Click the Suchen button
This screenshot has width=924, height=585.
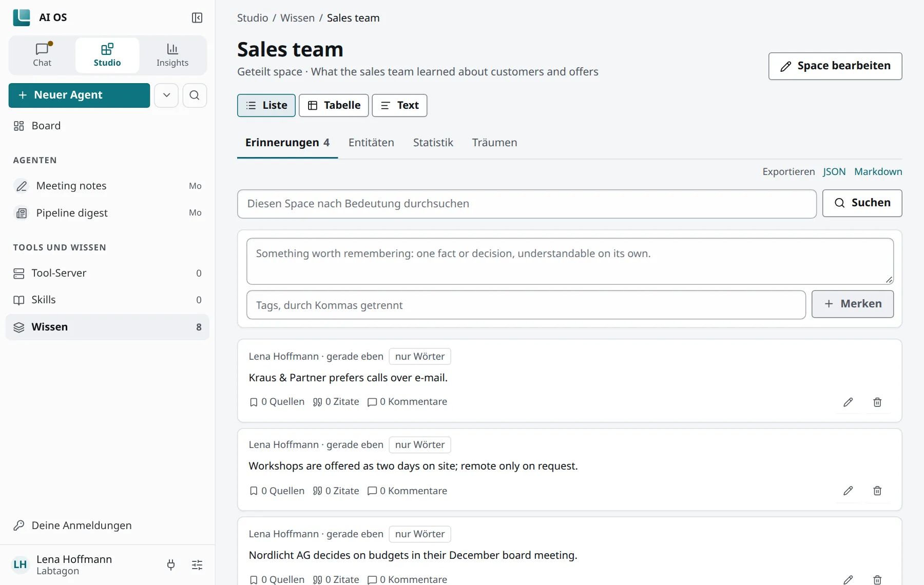(x=862, y=203)
